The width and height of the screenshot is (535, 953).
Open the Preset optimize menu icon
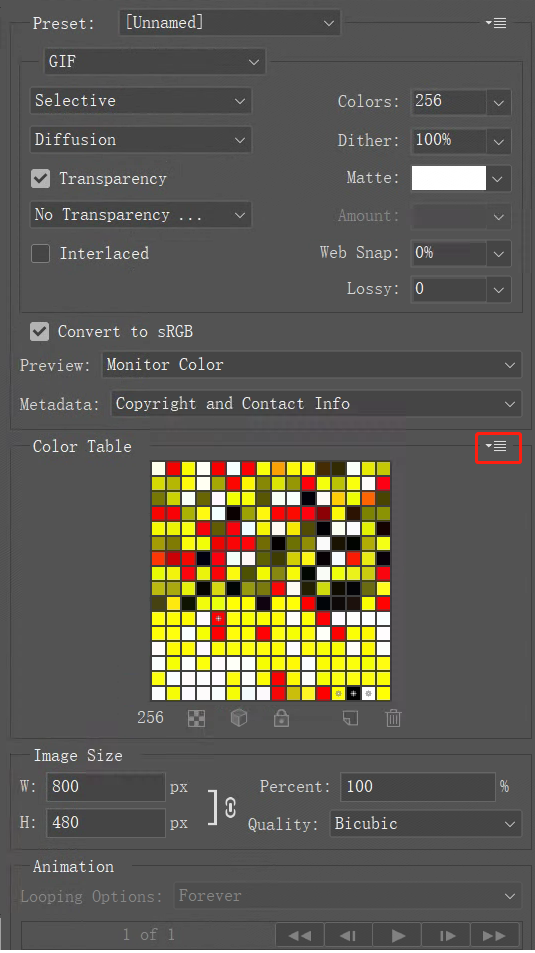tap(496, 23)
